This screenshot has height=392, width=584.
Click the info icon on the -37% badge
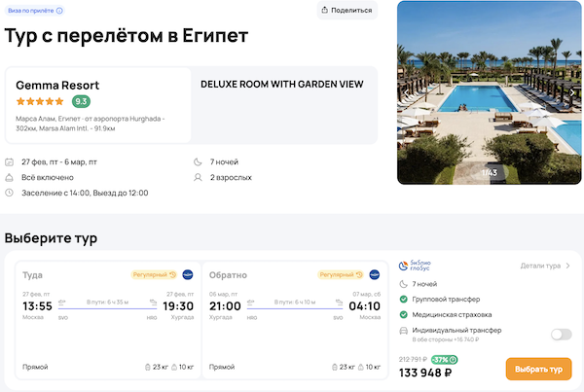pos(454,360)
